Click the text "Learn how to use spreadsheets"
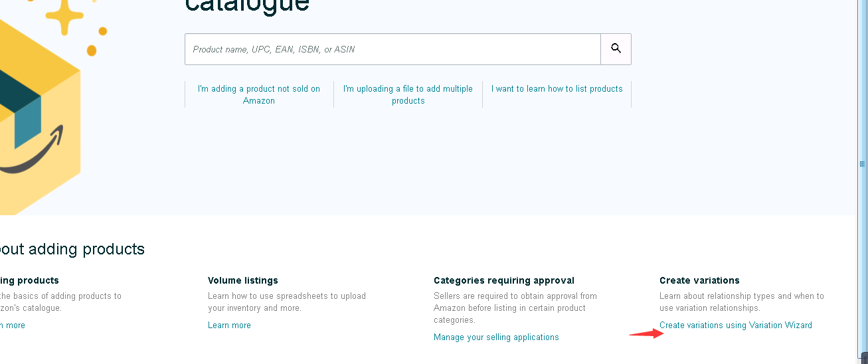This screenshot has width=868, height=364. tap(266, 296)
